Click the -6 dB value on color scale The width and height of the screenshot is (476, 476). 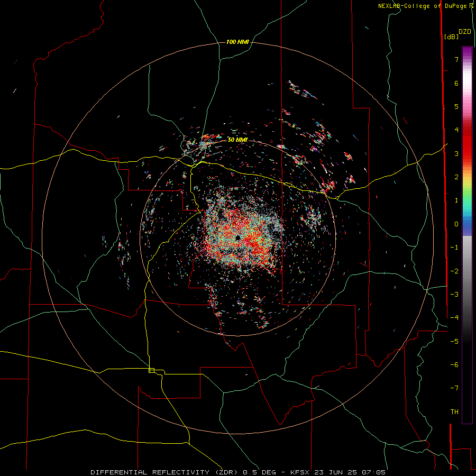point(454,364)
